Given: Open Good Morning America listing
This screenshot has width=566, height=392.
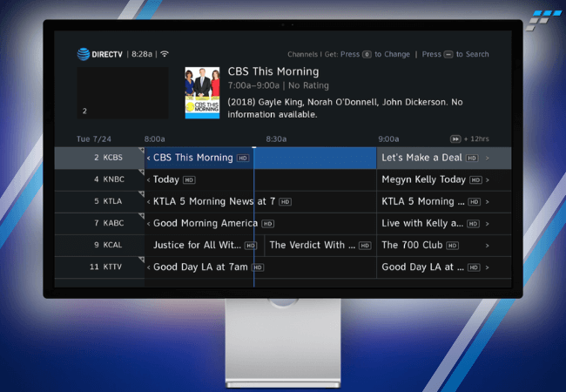Looking at the screenshot, I should pyautogui.click(x=260, y=223).
